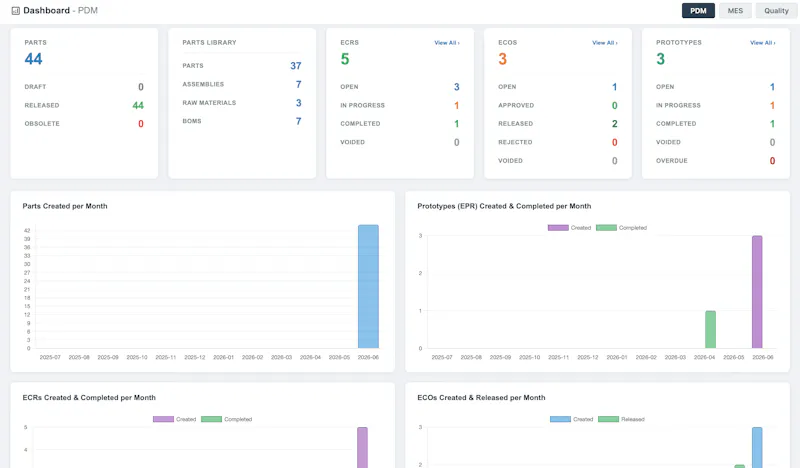The image size is (800, 468).
Task: Click the Prototypes total count 3
Action: (660, 59)
